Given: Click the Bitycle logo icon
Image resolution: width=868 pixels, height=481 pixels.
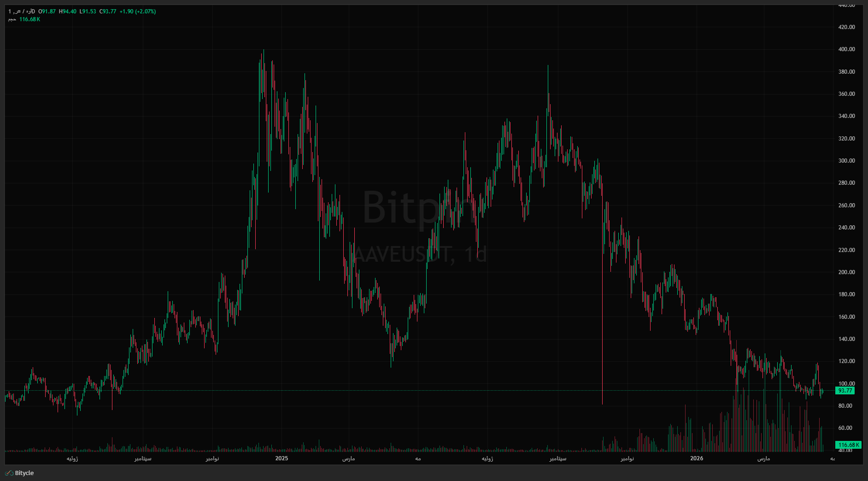Looking at the screenshot, I should (9, 473).
